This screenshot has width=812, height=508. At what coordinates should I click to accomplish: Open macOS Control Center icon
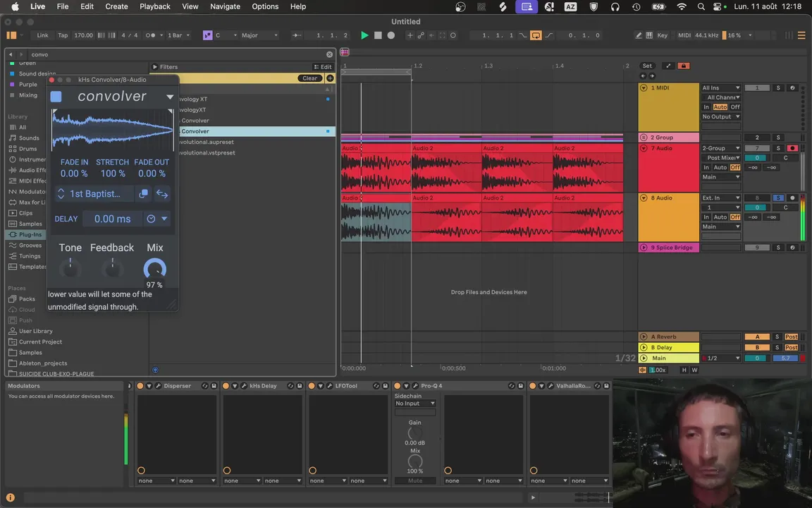pos(718,7)
